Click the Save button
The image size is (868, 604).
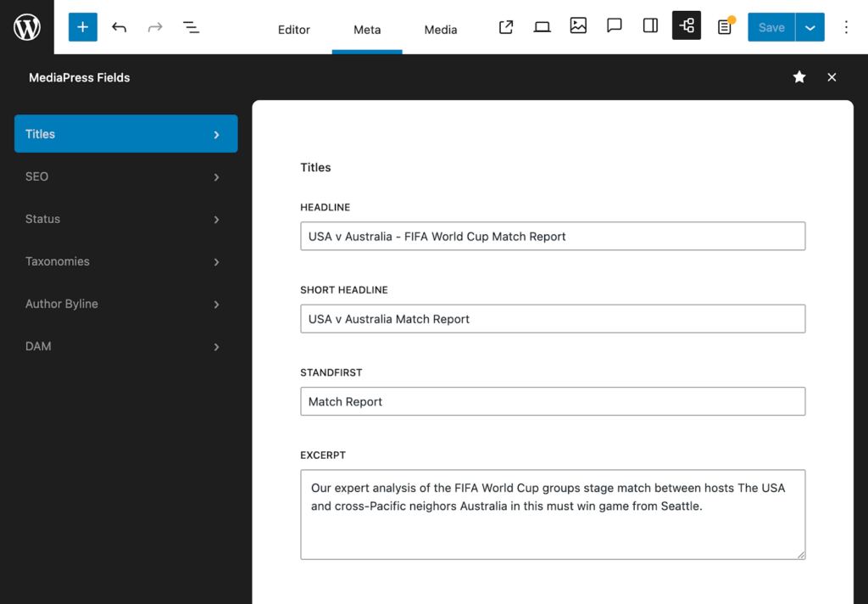[x=770, y=26]
